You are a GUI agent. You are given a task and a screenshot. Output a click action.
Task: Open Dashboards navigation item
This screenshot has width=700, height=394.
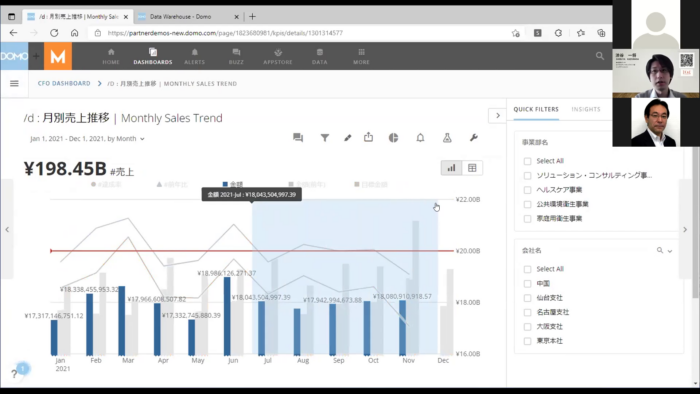point(153,57)
